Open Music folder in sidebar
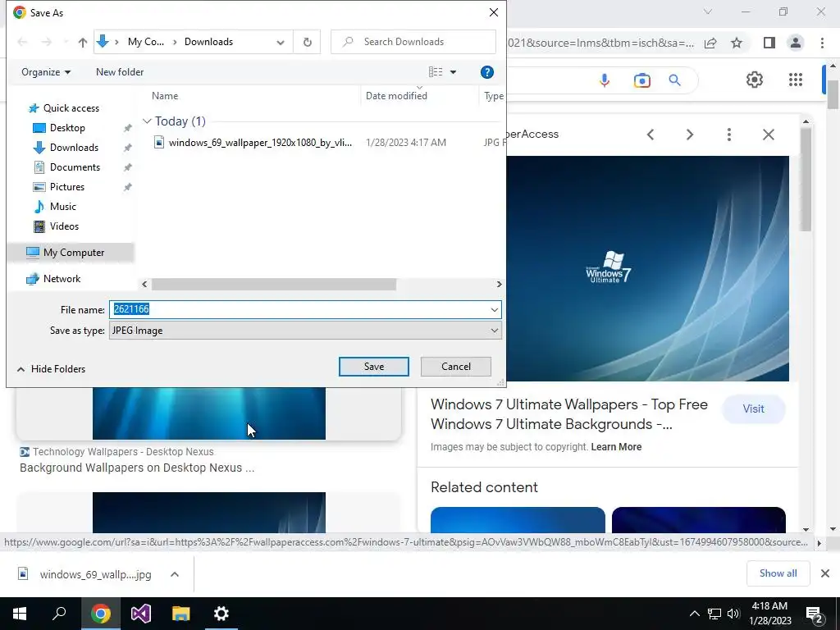Screen dimensions: 840x630 [x=62, y=206]
